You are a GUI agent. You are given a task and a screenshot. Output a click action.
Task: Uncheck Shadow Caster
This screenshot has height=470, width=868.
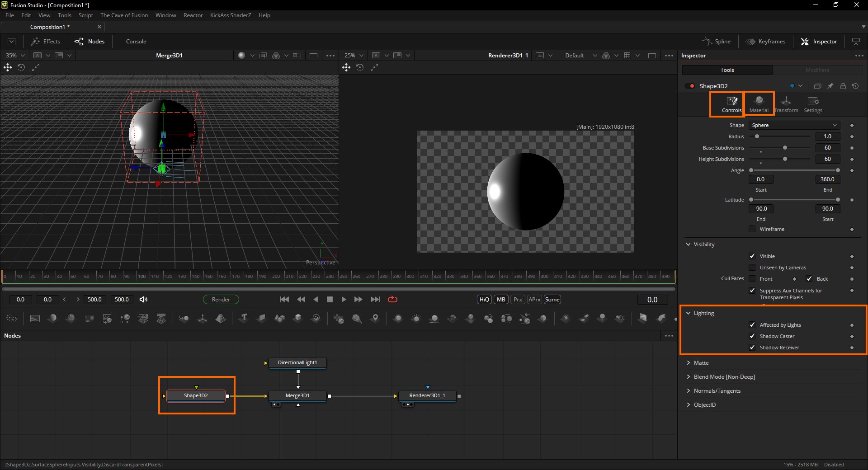click(x=752, y=336)
